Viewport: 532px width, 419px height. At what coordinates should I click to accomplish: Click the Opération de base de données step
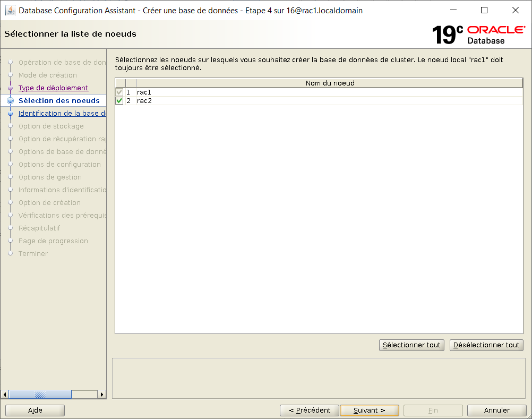(x=62, y=63)
